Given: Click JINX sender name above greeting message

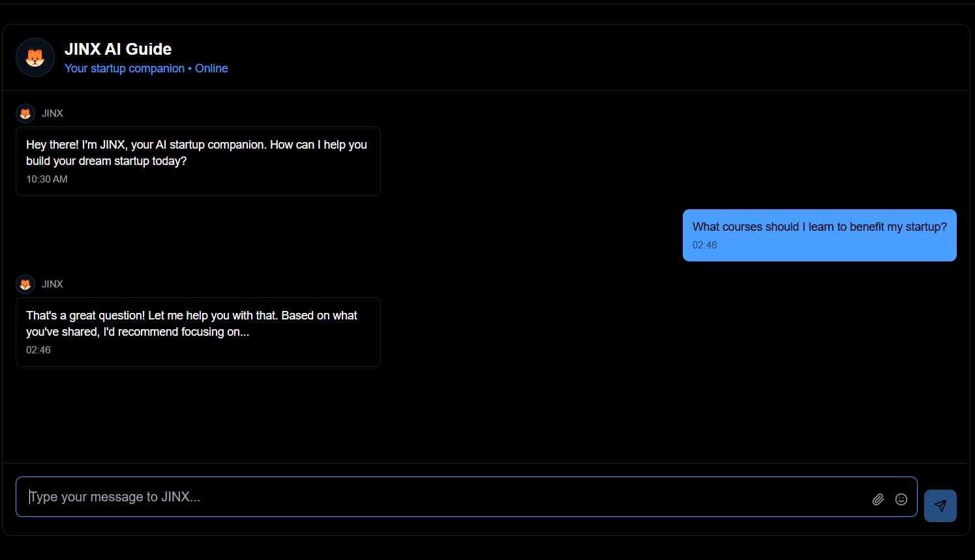Looking at the screenshot, I should (52, 113).
